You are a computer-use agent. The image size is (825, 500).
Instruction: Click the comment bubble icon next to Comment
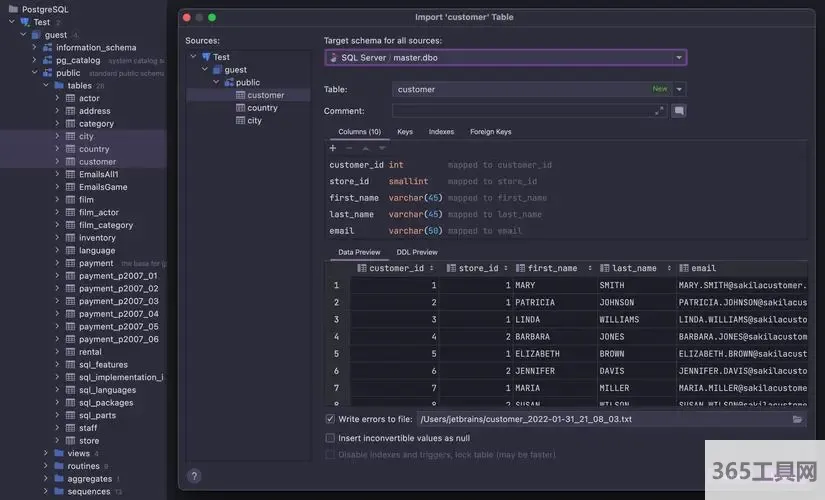click(x=679, y=111)
